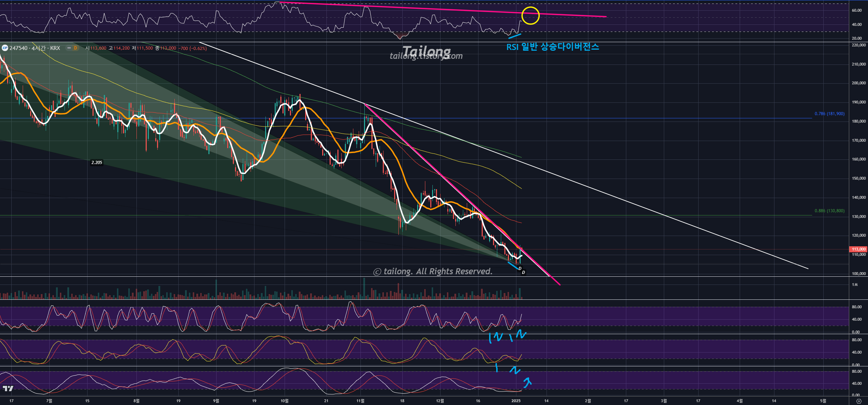The width and height of the screenshot is (868, 405).
Task: Click the TradingView logo at bottom left
Action: (8, 388)
